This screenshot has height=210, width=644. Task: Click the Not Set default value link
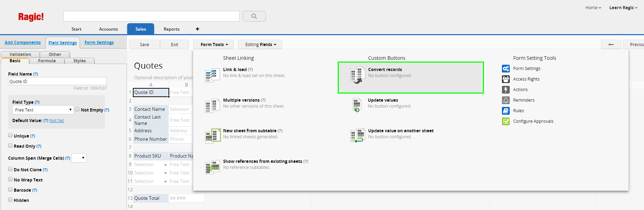(x=57, y=121)
